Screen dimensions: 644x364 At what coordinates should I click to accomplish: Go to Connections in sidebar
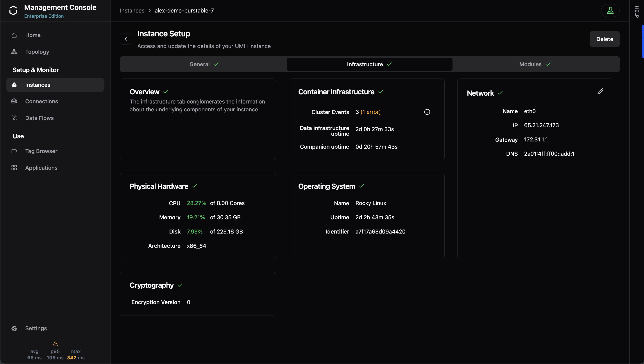[x=41, y=101]
